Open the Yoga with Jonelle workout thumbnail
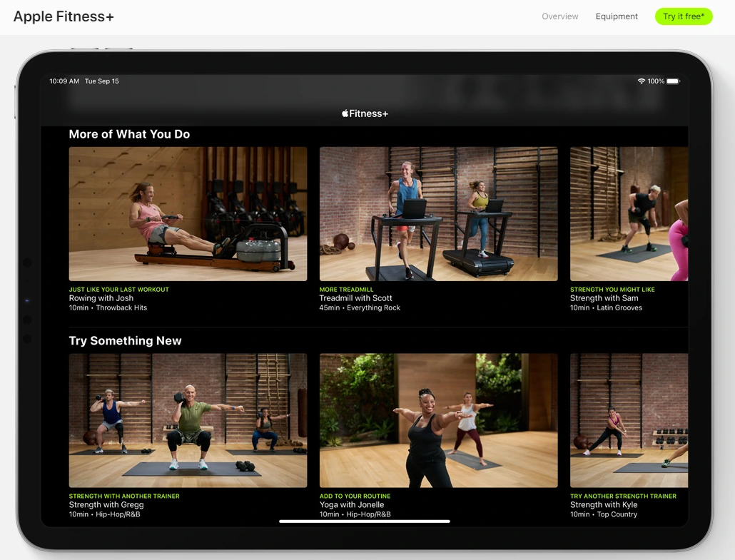Image resolution: width=735 pixels, height=560 pixels. click(x=439, y=420)
